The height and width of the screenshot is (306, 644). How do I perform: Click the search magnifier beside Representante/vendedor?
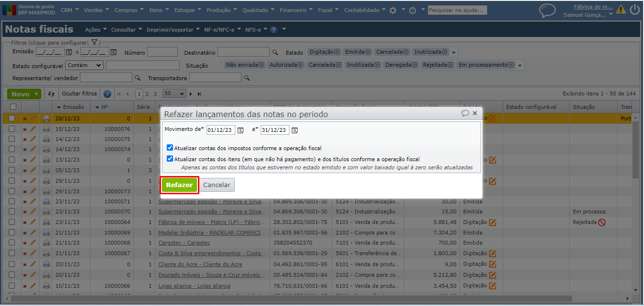coord(138,78)
